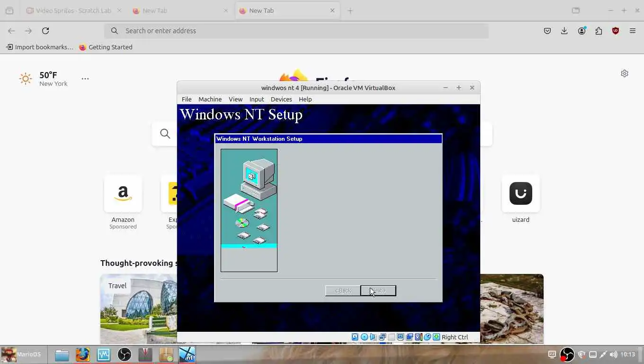This screenshot has height=364, width=644.
Task: Open the file manager from taskbar
Action: [x=62, y=355]
